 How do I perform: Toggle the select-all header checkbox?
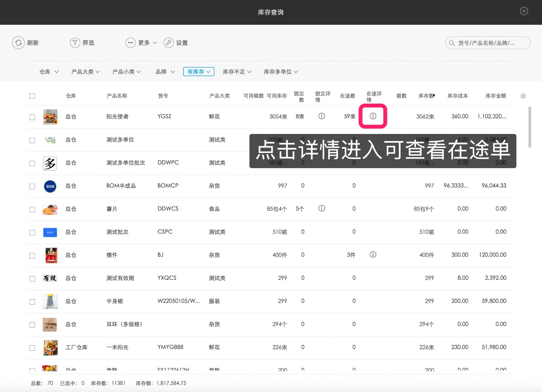(32, 96)
